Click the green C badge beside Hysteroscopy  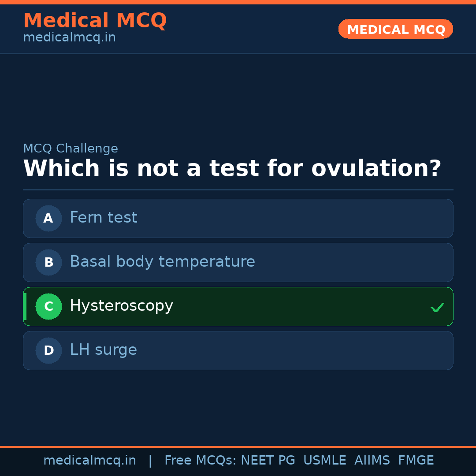pos(48,306)
